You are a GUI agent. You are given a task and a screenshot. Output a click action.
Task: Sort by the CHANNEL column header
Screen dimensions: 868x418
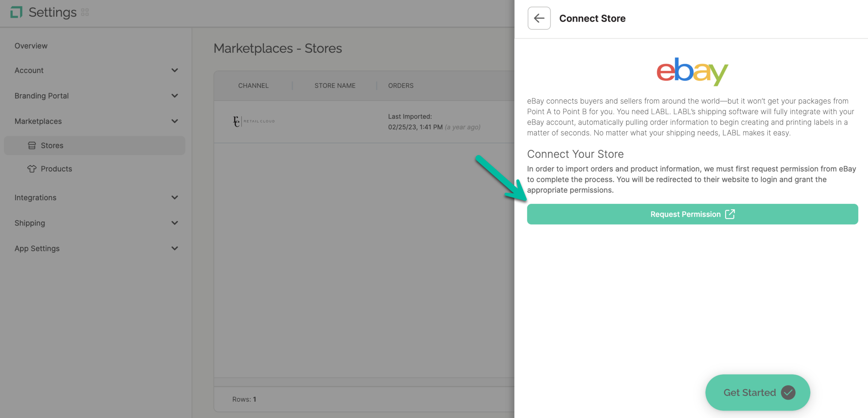(x=253, y=86)
